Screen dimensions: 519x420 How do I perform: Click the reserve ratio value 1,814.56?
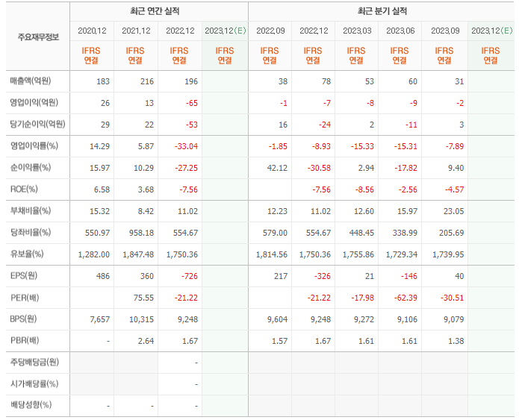tap(272, 254)
